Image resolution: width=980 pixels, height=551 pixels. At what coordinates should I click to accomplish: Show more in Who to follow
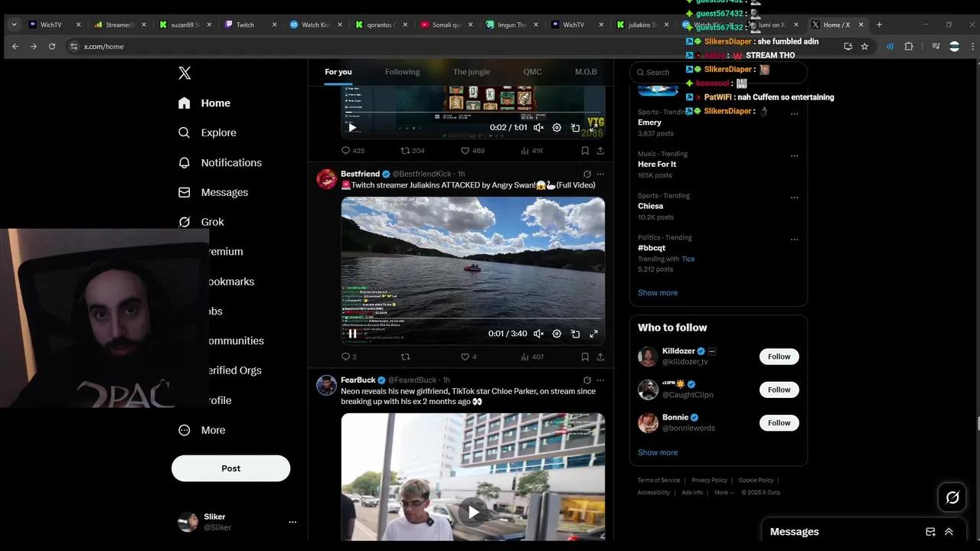658,452
